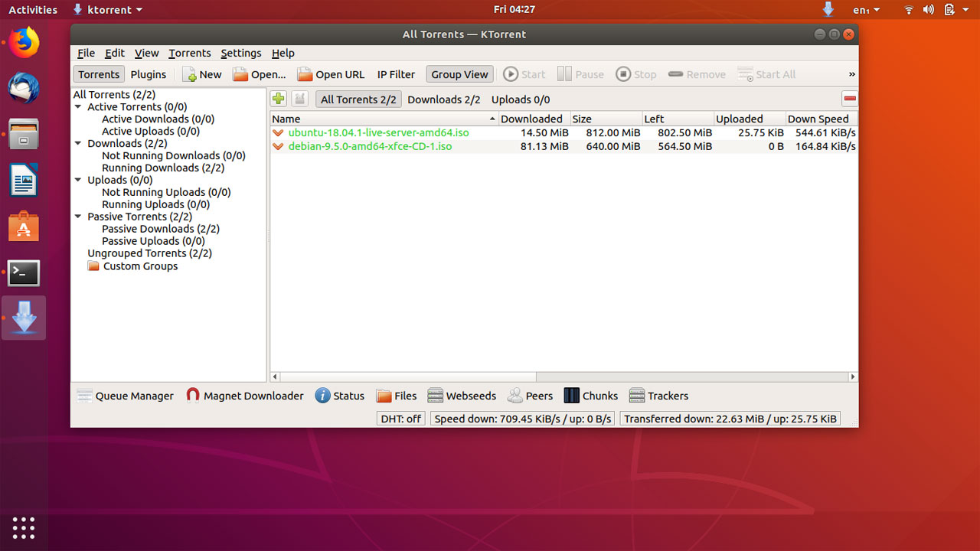Toggle the Group View button
980x551 pixels.
point(459,74)
